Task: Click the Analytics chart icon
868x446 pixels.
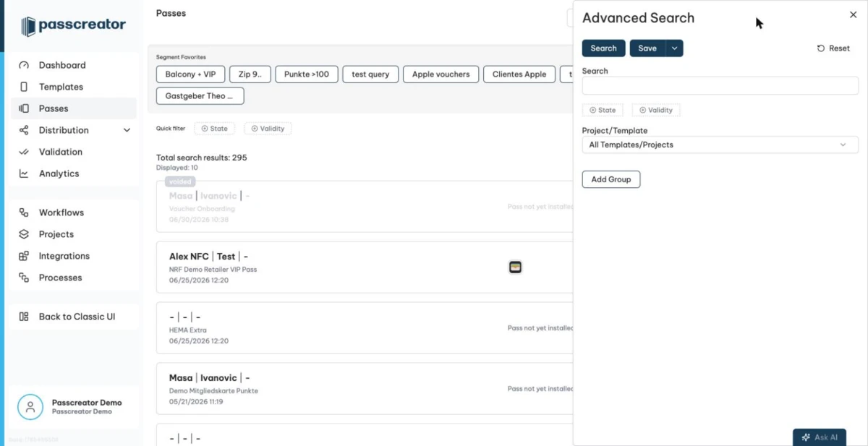Action: [x=24, y=173]
